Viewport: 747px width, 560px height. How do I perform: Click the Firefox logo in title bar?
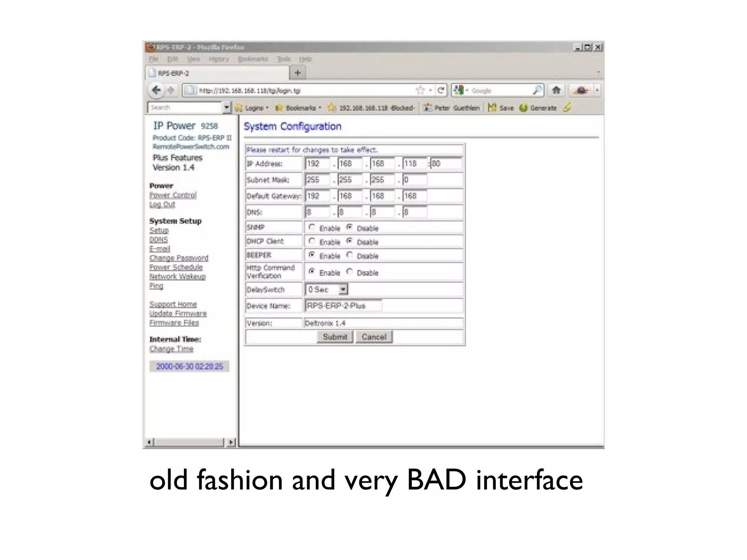(x=150, y=47)
